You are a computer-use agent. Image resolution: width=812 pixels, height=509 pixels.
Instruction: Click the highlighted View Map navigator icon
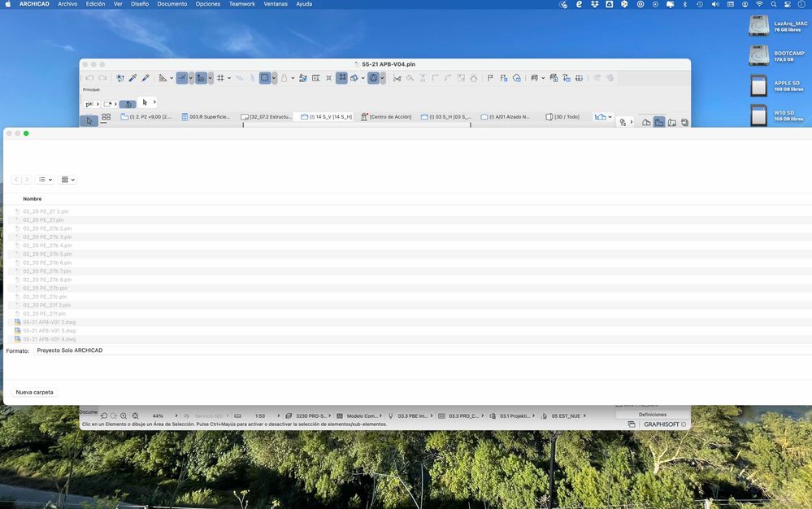658,122
